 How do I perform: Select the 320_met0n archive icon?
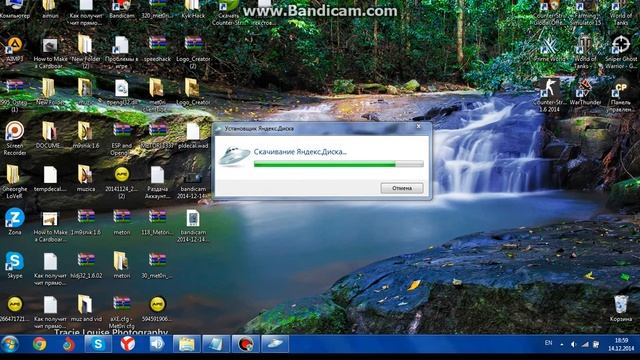pos(157,10)
